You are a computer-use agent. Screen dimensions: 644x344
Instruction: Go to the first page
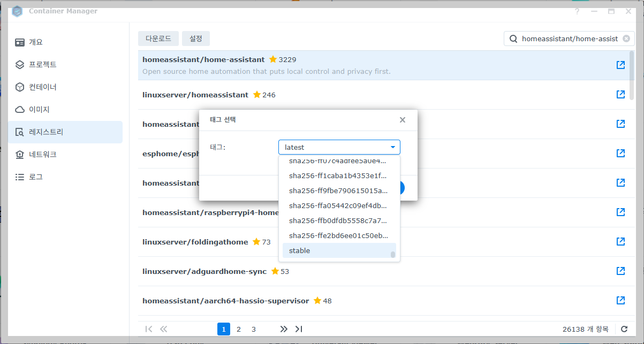[x=149, y=329]
